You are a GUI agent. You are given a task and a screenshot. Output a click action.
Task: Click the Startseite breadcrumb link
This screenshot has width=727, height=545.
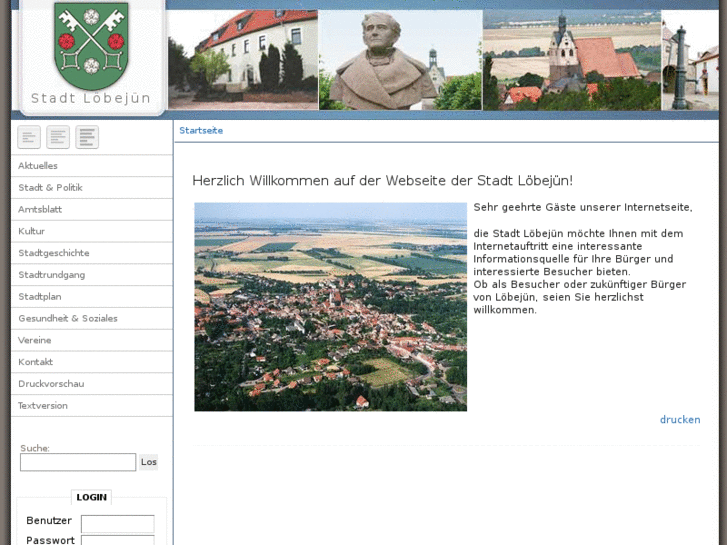click(x=201, y=131)
